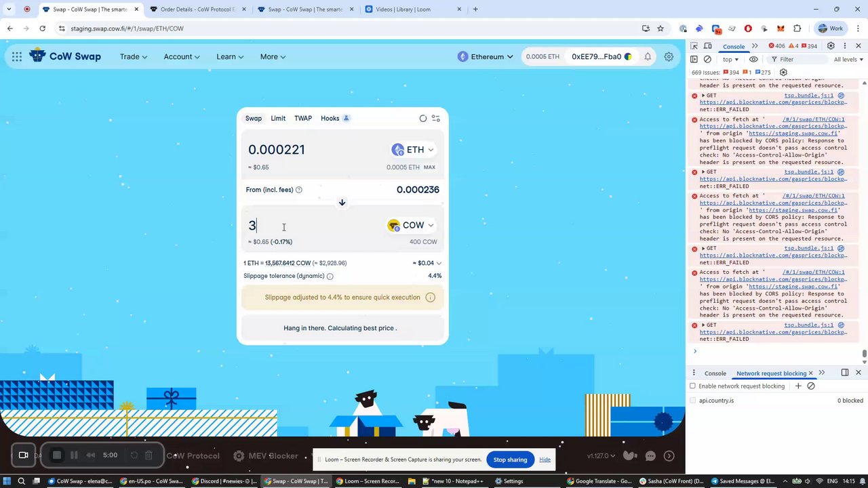
Task: Open Chrome extensions puzzle icon
Action: click(x=797, y=28)
